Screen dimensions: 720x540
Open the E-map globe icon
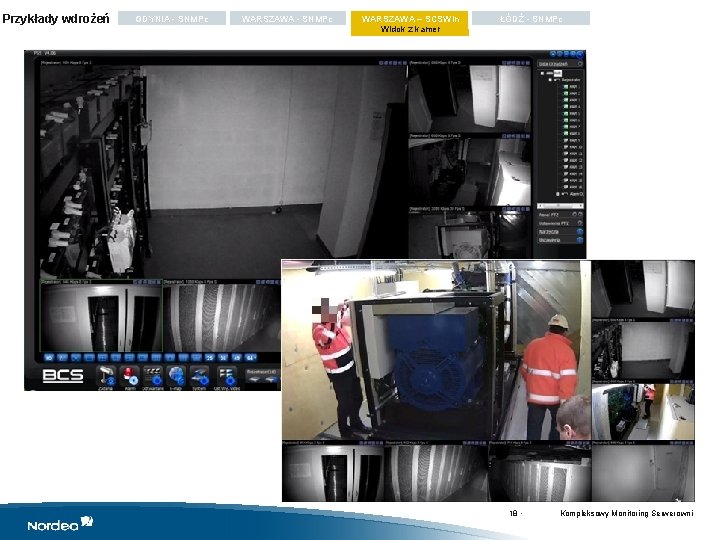click(176, 376)
